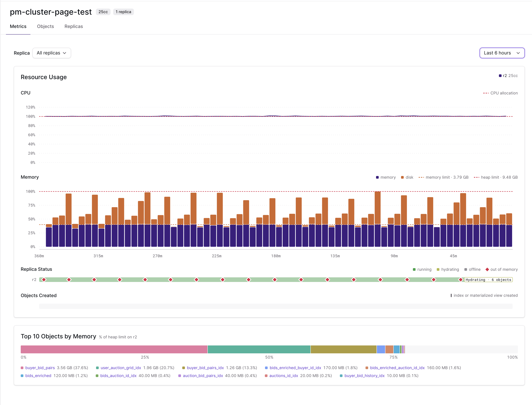
Task: Click the last out-of-memory diamond before Hydrating
Action: (x=460, y=280)
